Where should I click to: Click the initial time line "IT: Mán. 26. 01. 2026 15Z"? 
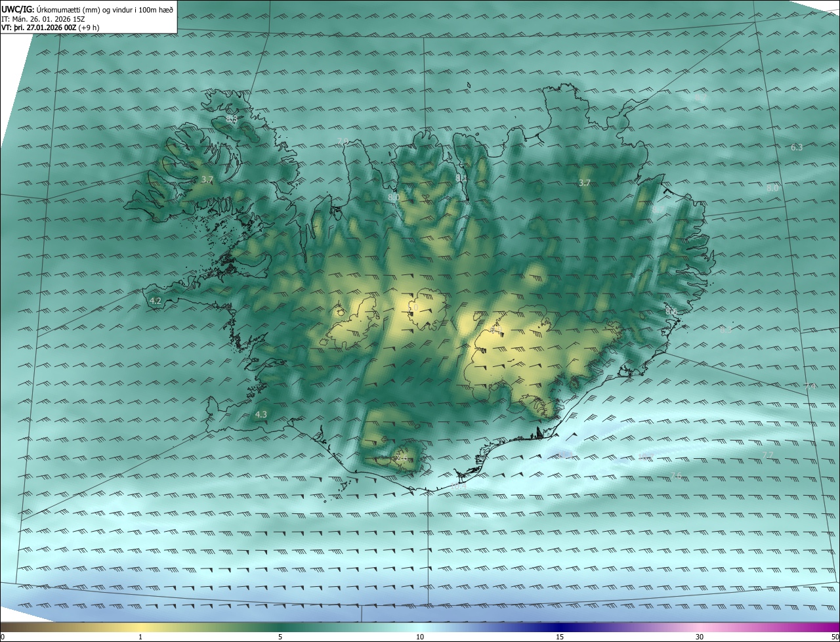[44, 19]
